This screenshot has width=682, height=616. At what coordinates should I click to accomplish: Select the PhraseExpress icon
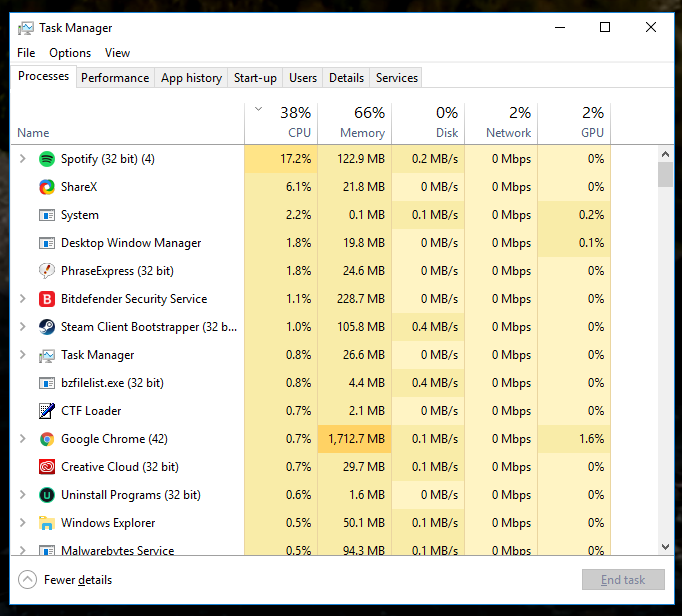(x=47, y=271)
